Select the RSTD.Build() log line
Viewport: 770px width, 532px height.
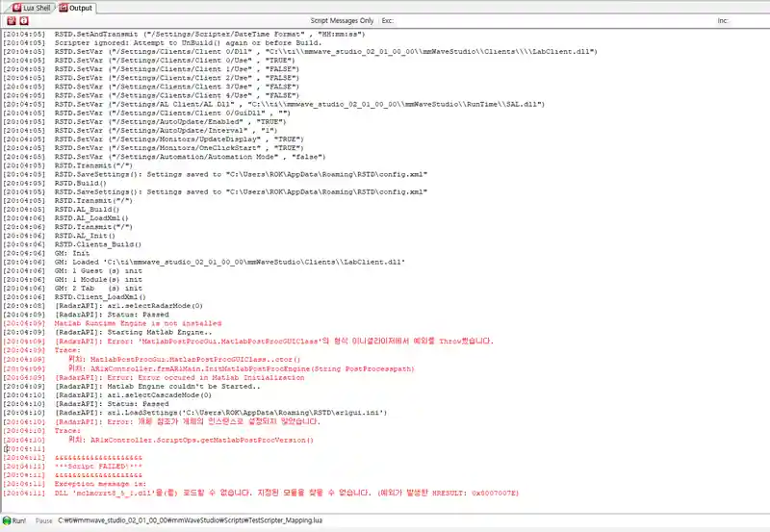(55, 183)
